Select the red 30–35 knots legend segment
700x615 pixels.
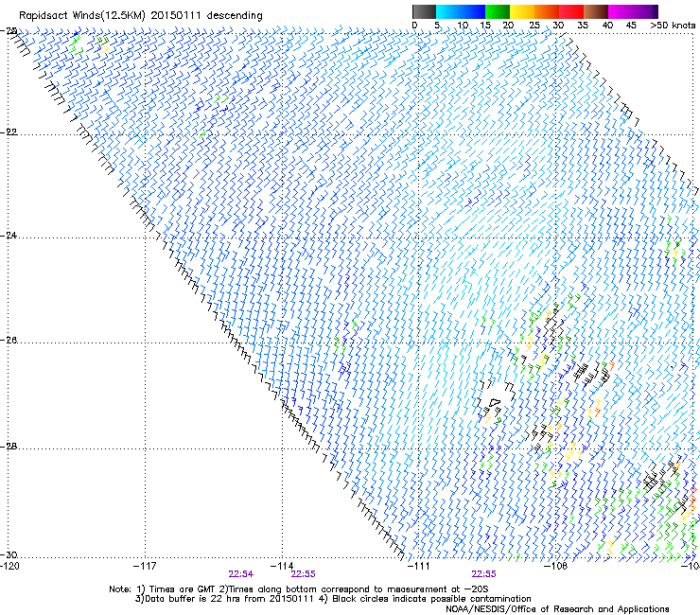pyautogui.click(x=571, y=11)
